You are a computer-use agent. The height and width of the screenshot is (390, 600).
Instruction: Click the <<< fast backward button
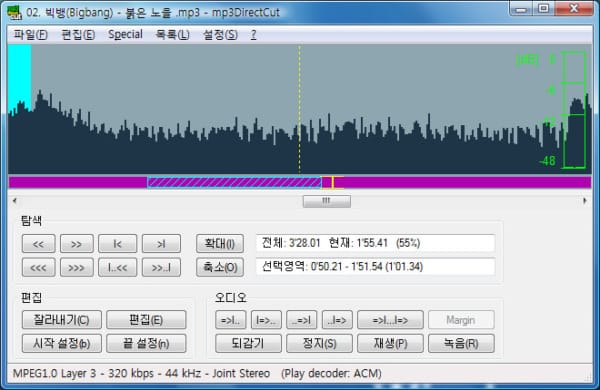[x=38, y=268]
